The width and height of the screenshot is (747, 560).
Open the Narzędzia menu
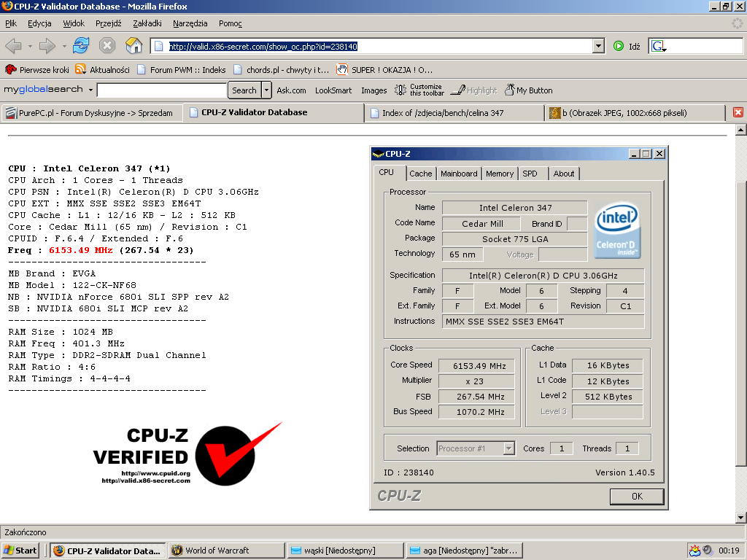coord(190,23)
